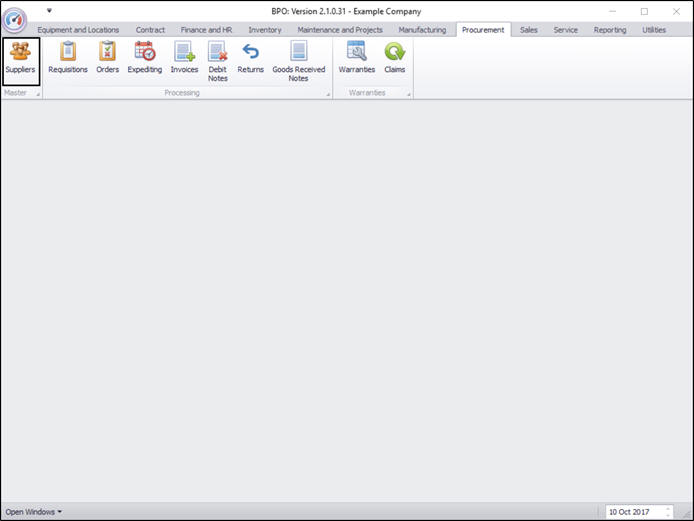Open the Service tab
The width and height of the screenshot is (694, 521).
566,30
